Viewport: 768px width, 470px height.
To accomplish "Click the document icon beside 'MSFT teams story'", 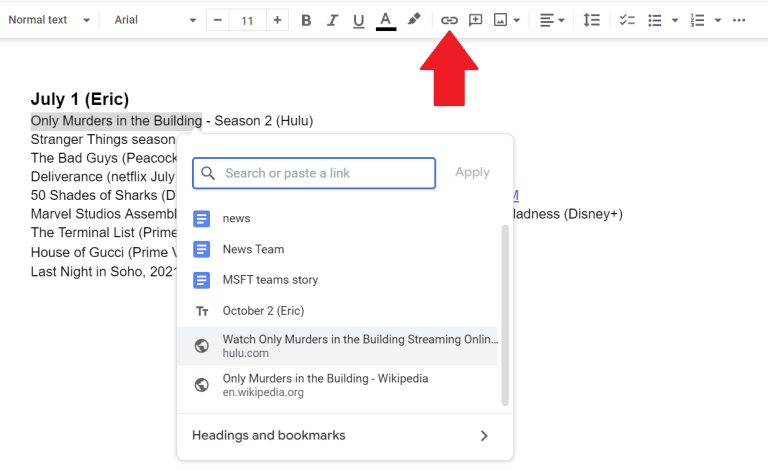I will point(201,280).
